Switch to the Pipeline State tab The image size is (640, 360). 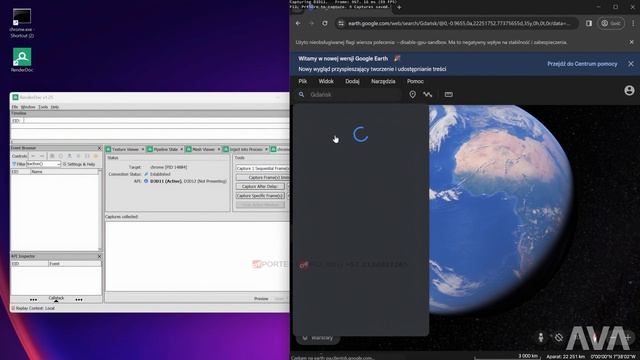tap(165, 149)
